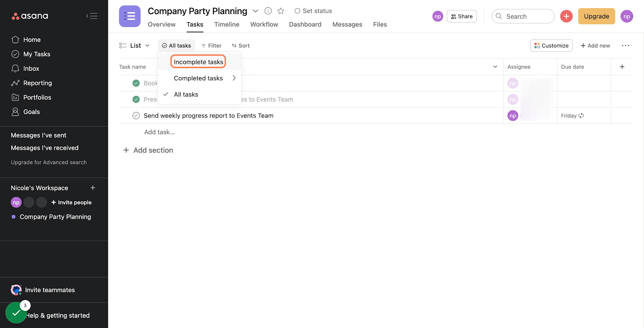Click Add new button

click(x=595, y=45)
